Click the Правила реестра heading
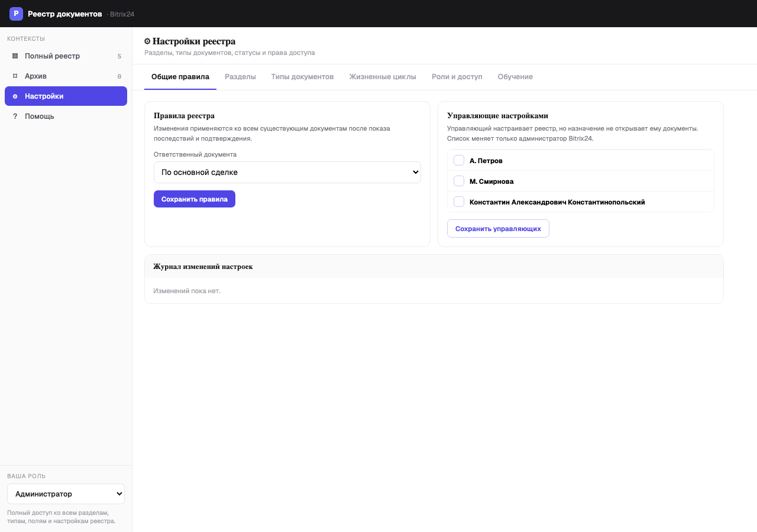This screenshot has height=532, width=757. 184,116
